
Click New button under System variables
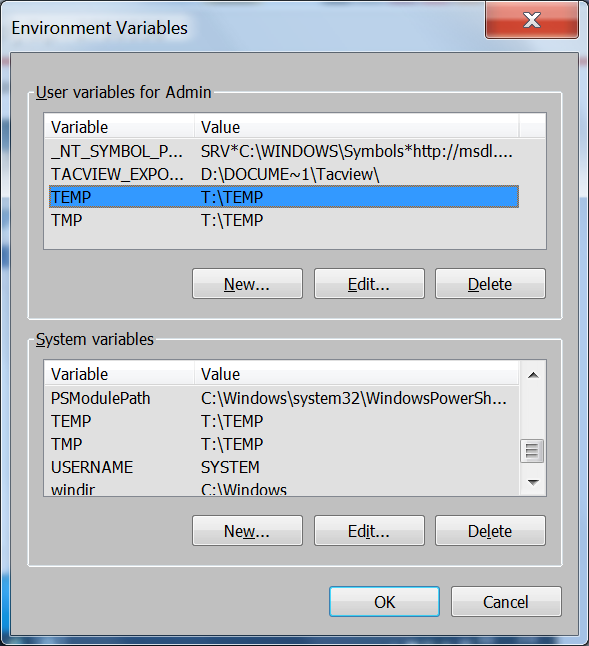(x=247, y=531)
